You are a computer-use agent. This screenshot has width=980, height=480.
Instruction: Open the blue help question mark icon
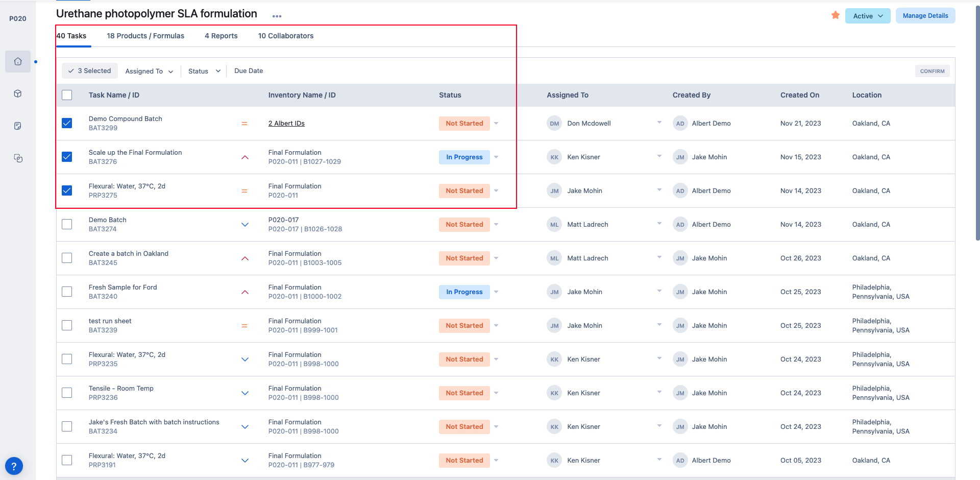[14, 466]
